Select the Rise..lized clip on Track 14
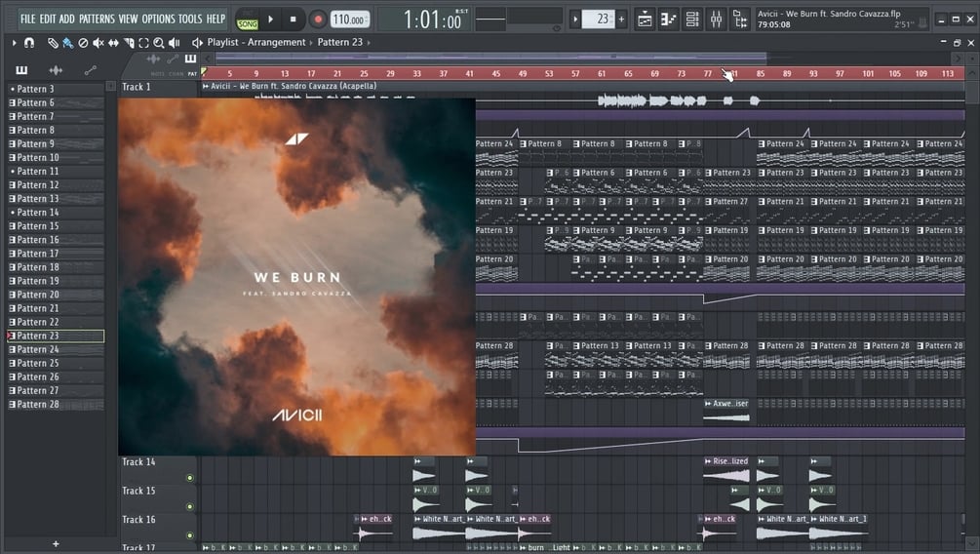The width and height of the screenshot is (980, 554). [726, 469]
